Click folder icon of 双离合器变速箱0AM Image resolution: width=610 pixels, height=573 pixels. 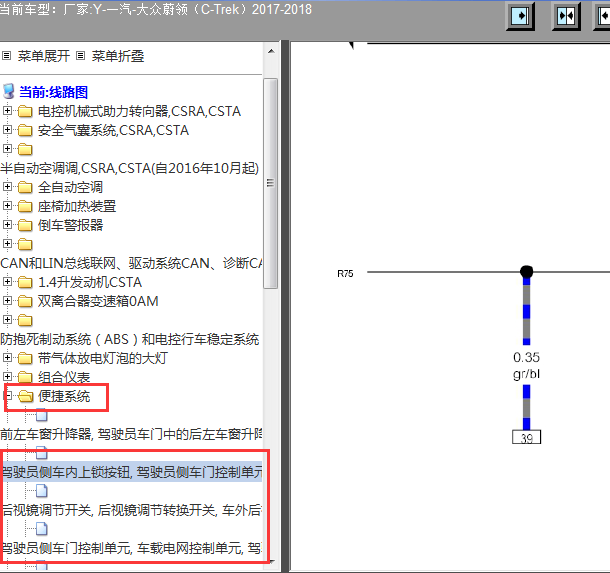25,301
